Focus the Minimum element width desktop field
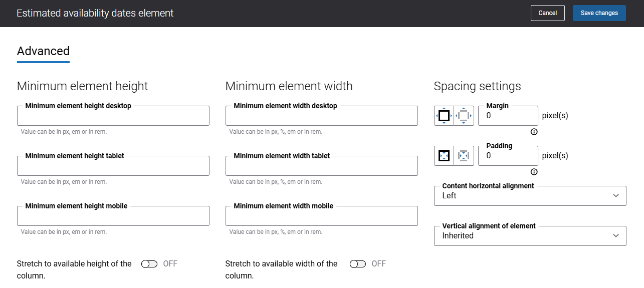This screenshot has width=644, height=288. pos(321,116)
